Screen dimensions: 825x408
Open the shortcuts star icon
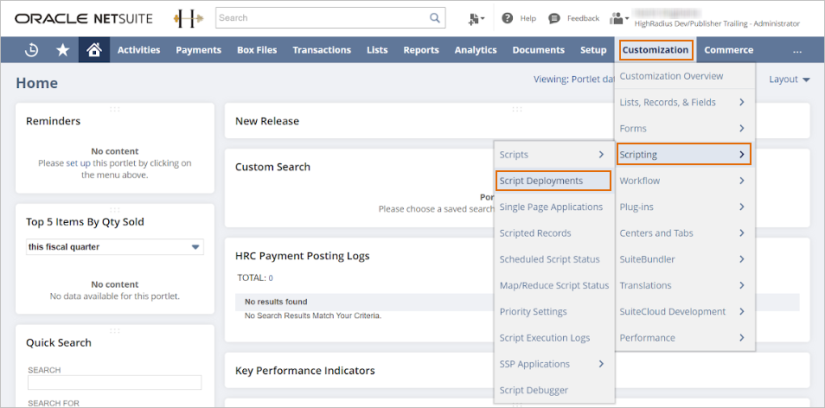[x=63, y=50]
